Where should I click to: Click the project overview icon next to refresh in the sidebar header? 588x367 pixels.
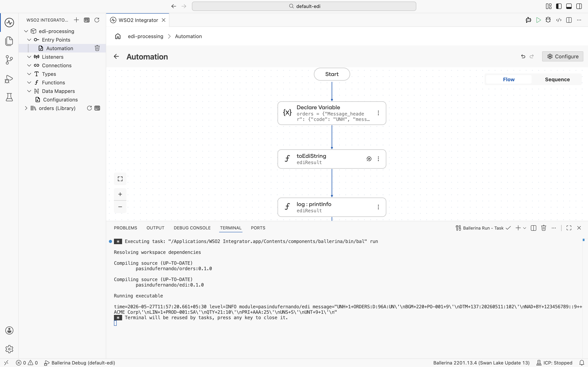87,20
